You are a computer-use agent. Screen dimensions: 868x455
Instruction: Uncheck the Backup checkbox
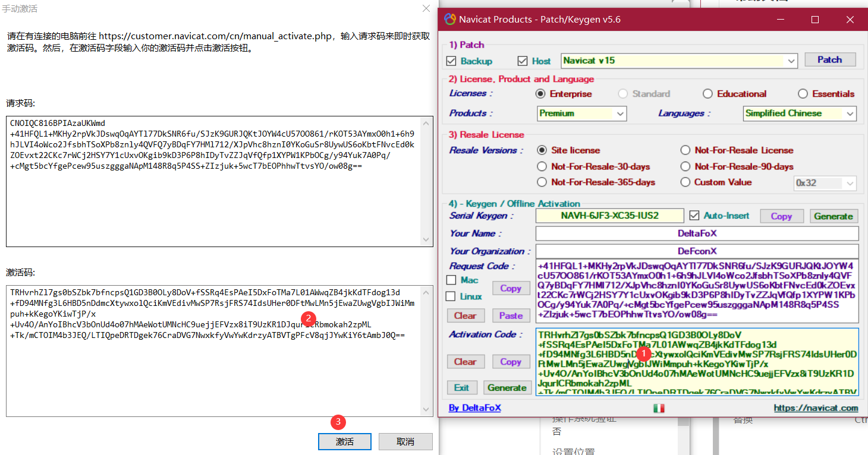[452, 61]
